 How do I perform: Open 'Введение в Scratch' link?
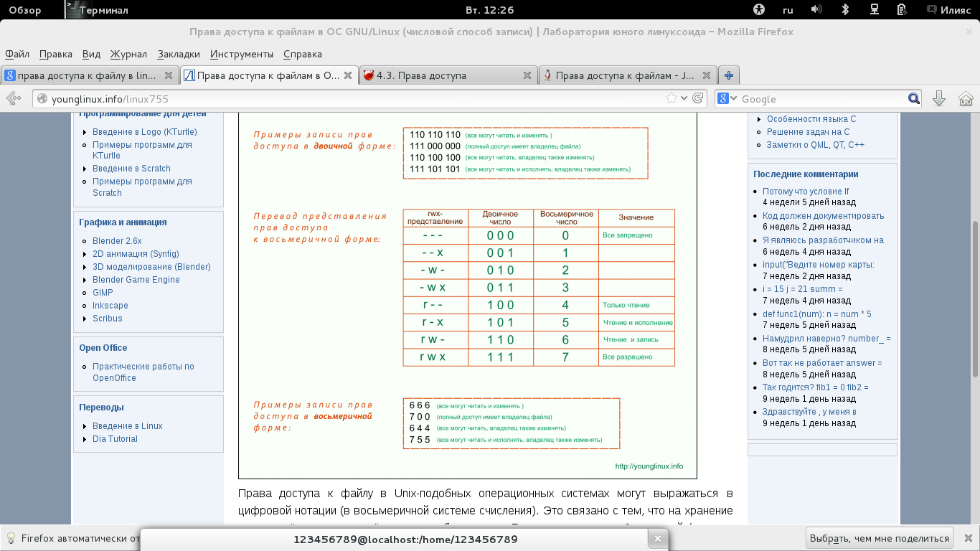tap(131, 169)
